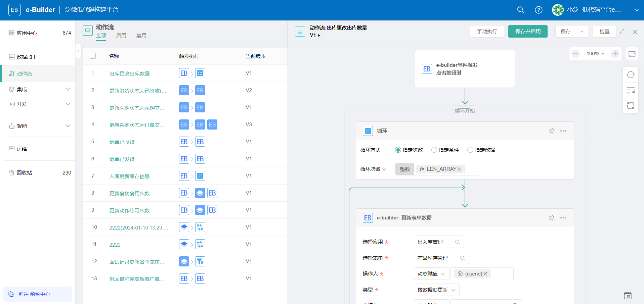
Task: Expand the 开发 sidebar menu
Action: pos(68,104)
